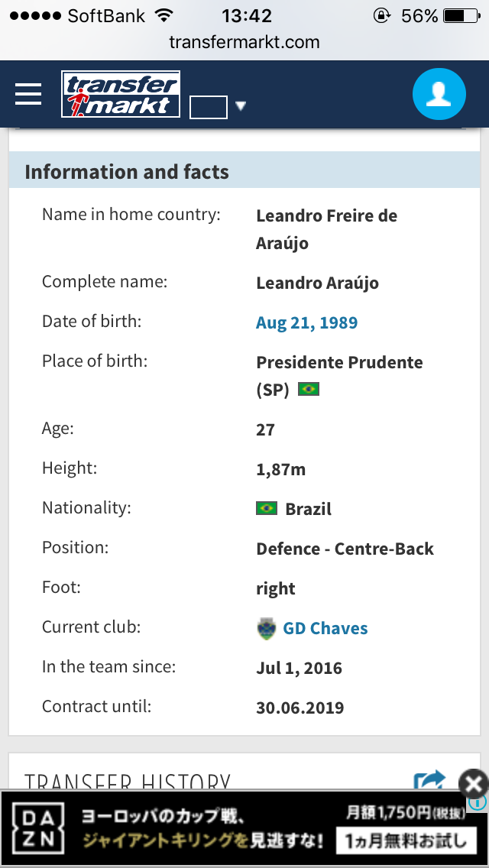Open the user profile icon
This screenshot has width=489, height=868.
click(439, 94)
